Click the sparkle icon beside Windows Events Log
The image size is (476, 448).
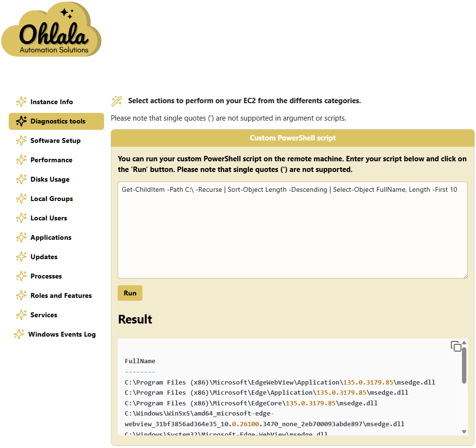tap(19, 334)
